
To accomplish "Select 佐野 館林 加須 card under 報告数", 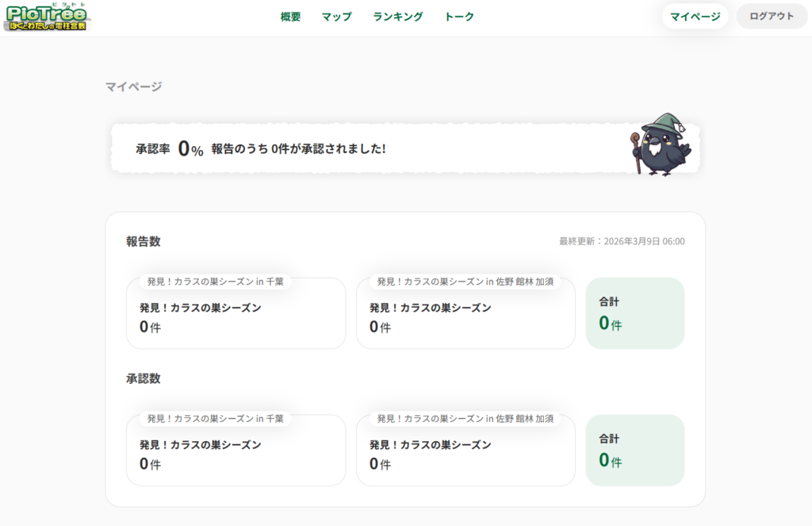I will click(465, 313).
